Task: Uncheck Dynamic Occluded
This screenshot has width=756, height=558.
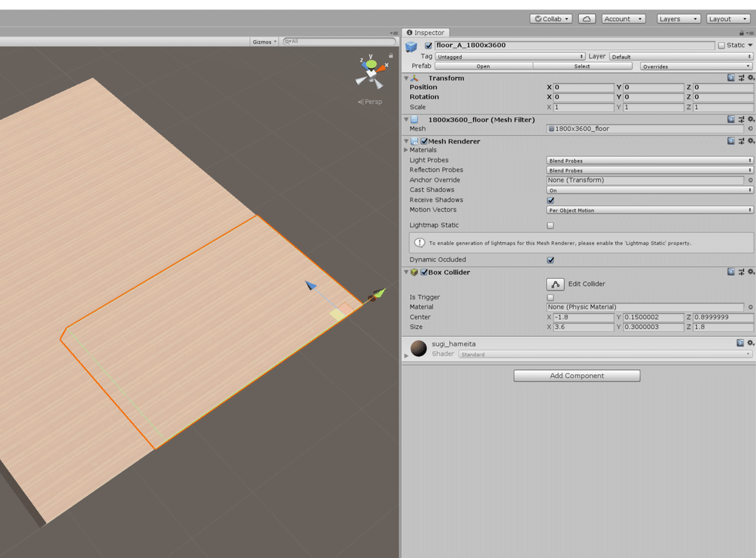Action: point(551,260)
